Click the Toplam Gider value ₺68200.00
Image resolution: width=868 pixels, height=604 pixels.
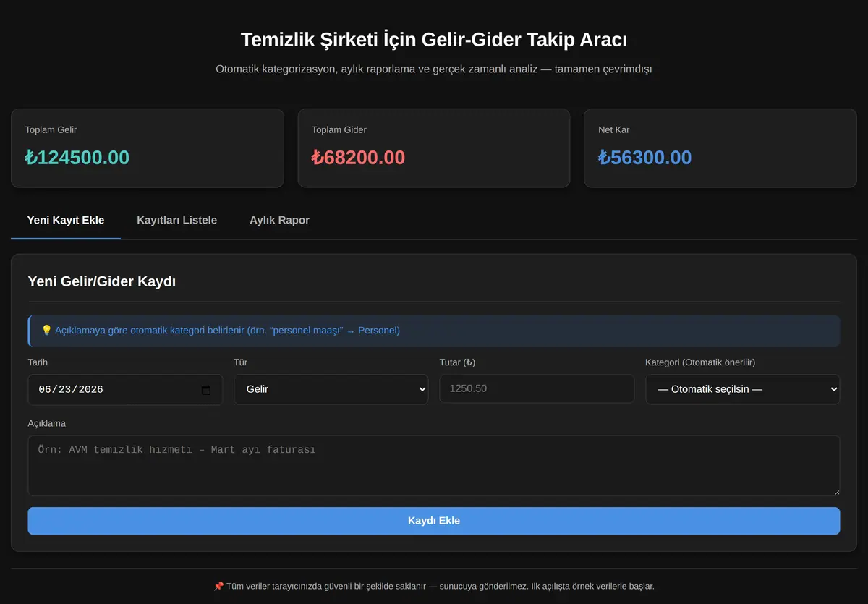pyautogui.click(x=358, y=157)
